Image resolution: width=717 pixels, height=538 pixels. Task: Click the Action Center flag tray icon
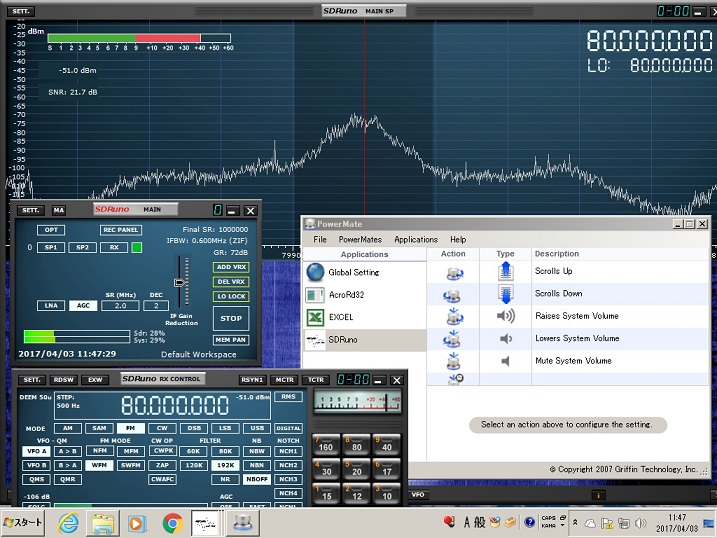pos(606,523)
